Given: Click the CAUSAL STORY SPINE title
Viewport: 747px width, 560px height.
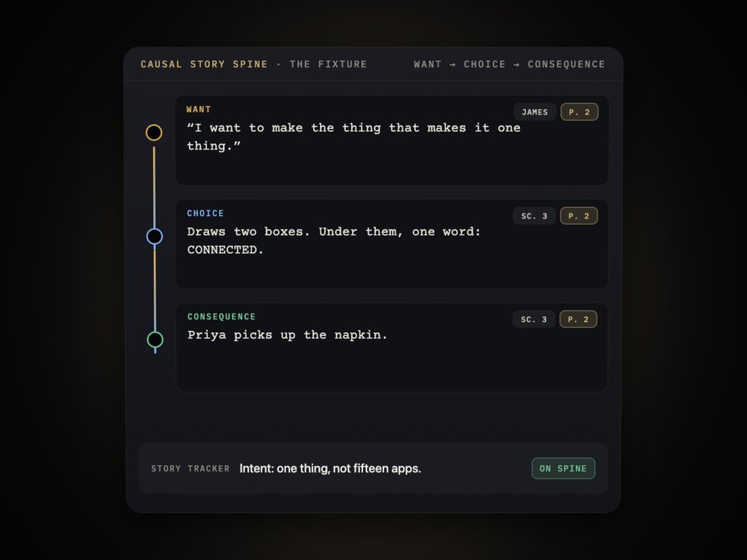Looking at the screenshot, I should click(204, 64).
